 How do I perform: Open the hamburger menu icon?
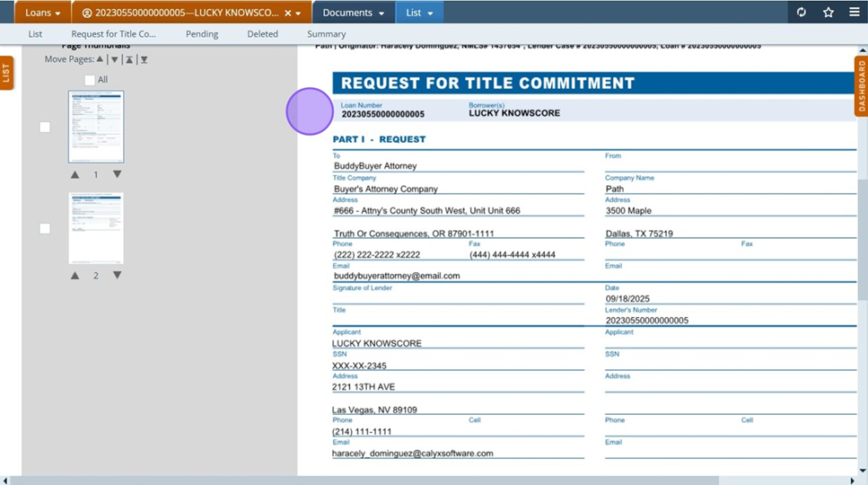855,13
